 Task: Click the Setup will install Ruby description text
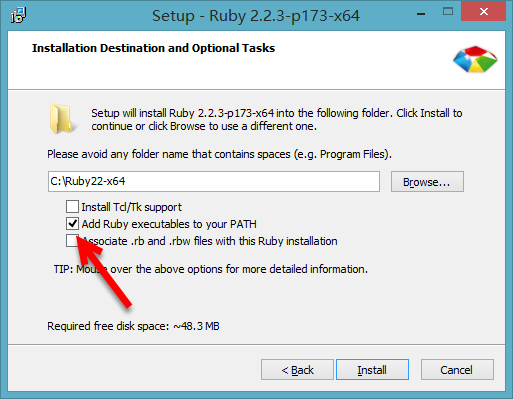[277, 120]
